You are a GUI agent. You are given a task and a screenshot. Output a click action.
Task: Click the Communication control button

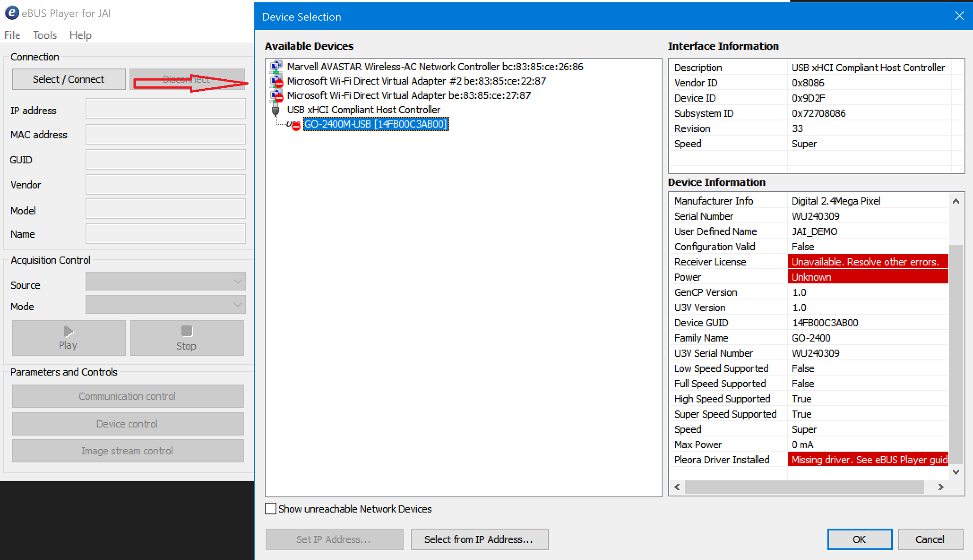pyautogui.click(x=128, y=396)
